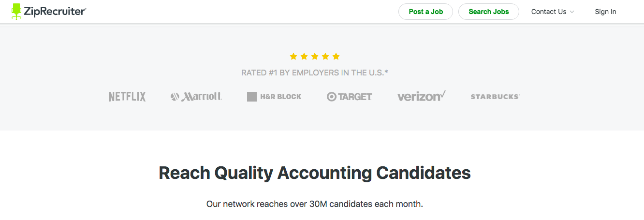Click the Reach Quality Accounting Candidates heading
Image resolution: width=644 pixels, height=220 pixels.
pos(315,173)
